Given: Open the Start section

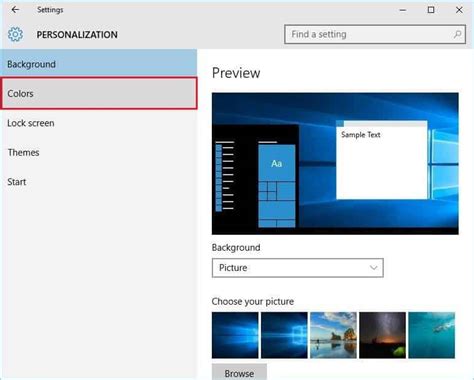Looking at the screenshot, I should [99, 182].
